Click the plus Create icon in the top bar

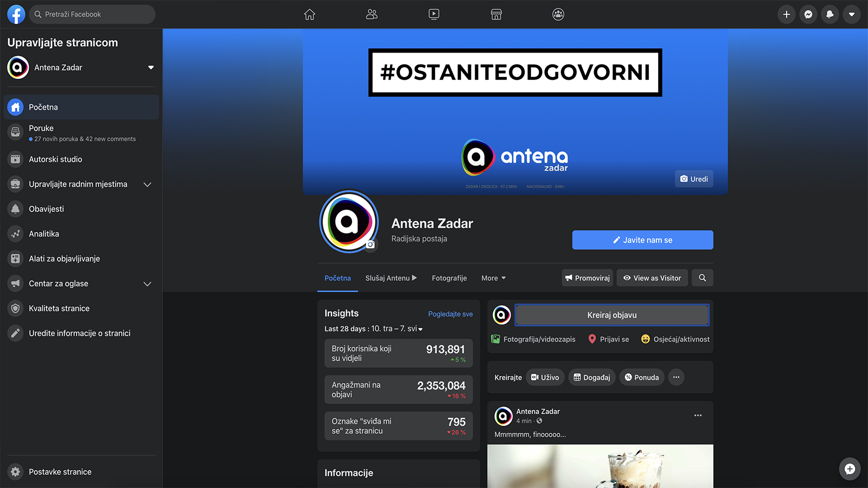pos(787,14)
